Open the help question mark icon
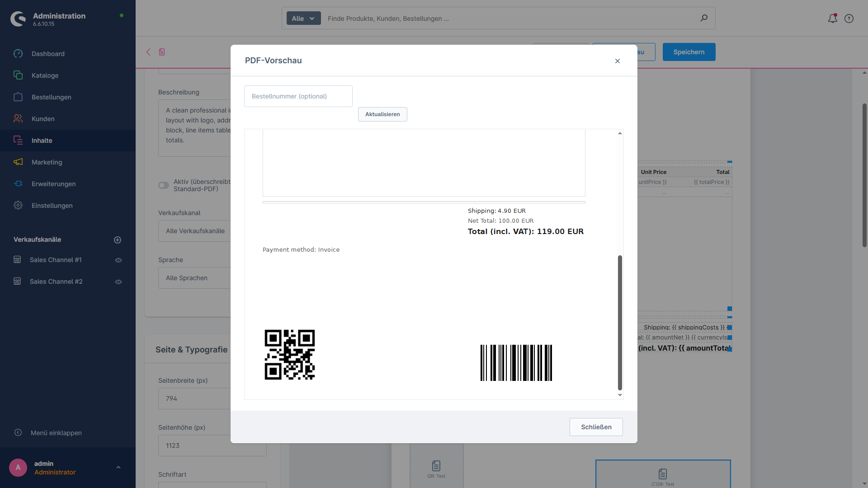Image resolution: width=868 pixels, height=488 pixels. point(849,19)
